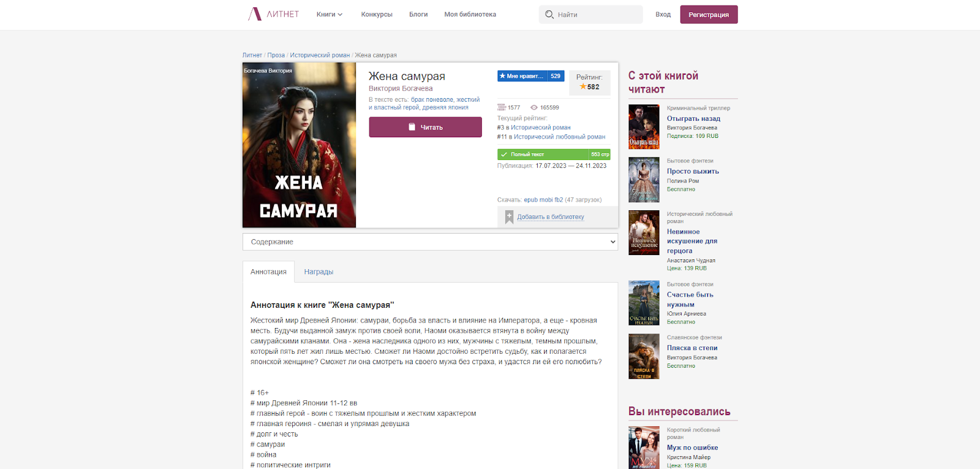Click the Славянское фэнтези genre label
980x469 pixels.
(694, 337)
